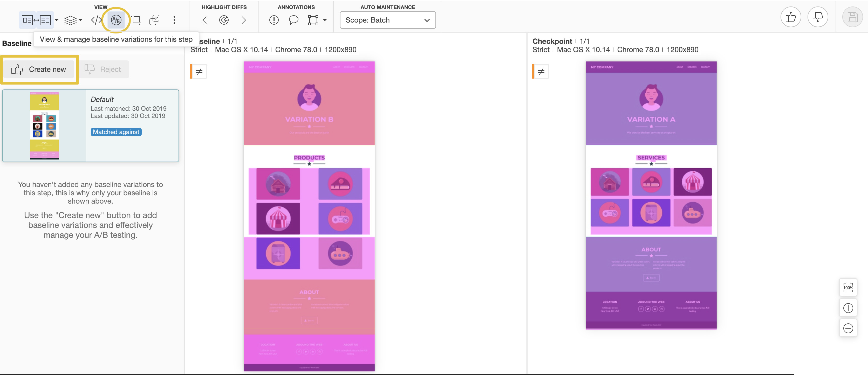Select the crop region tool icon

tap(136, 20)
